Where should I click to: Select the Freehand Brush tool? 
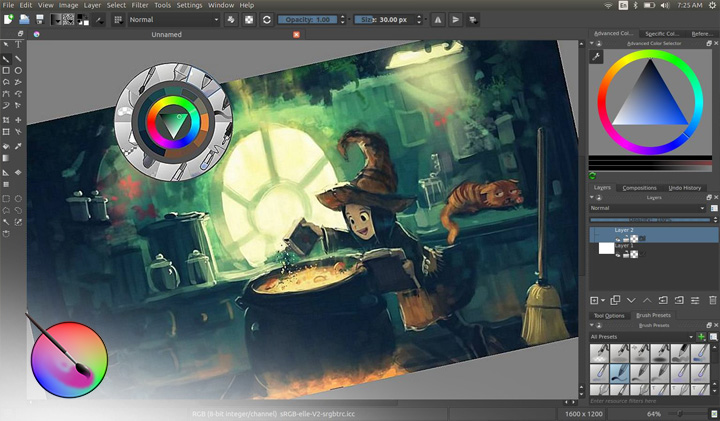[6, 59]
